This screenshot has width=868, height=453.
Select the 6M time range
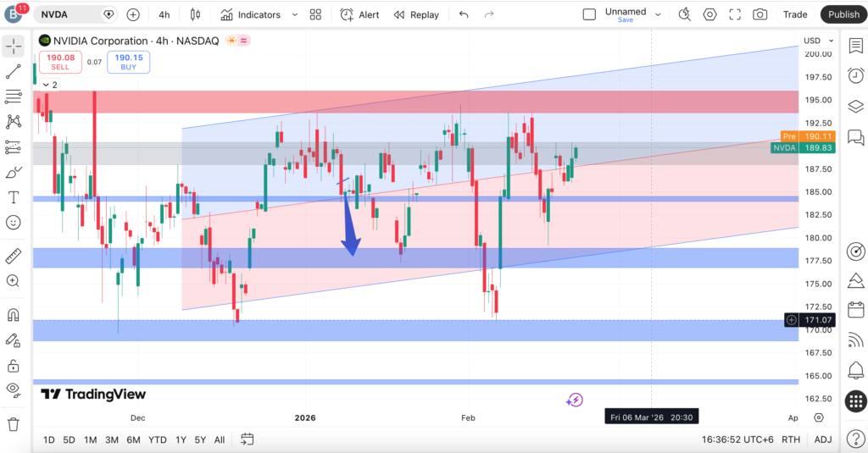click(x=133, y=439)
